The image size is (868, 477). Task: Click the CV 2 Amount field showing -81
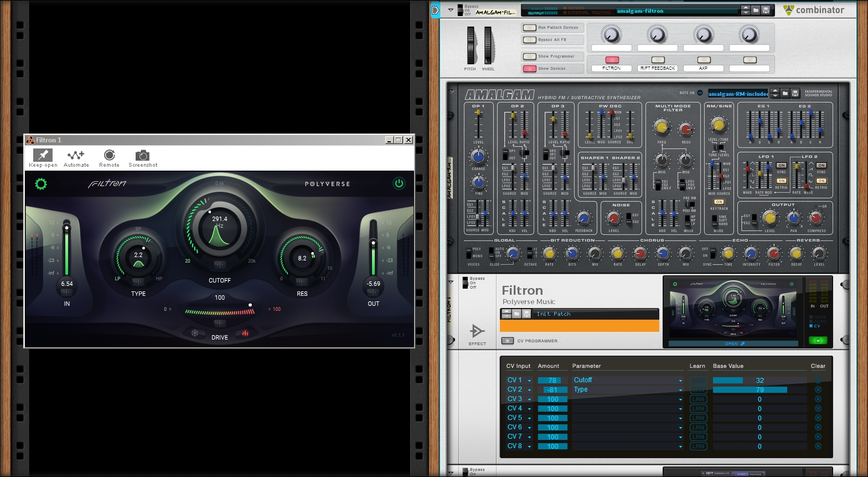552,390
